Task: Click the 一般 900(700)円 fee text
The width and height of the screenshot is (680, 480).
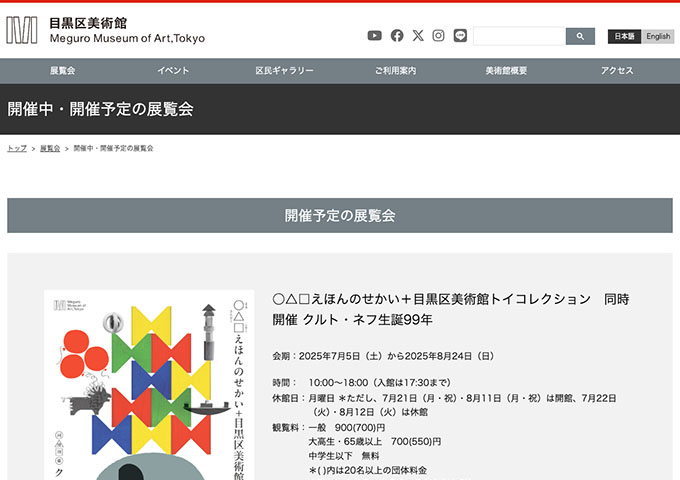Action: pyautogui.click(x=347, y=428)
